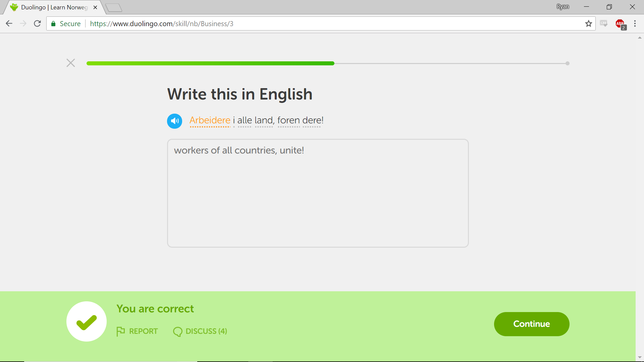The image size is (644, 362).
Task: Go back to the previous page
Action: point(9,23)
